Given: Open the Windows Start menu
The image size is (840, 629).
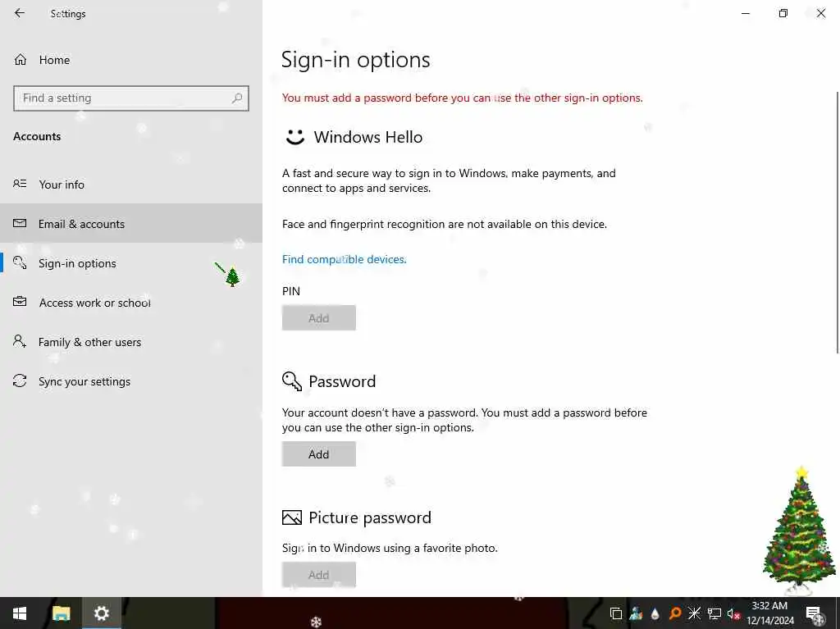Looking at the screenshot, I should click(x=20, y=613).
